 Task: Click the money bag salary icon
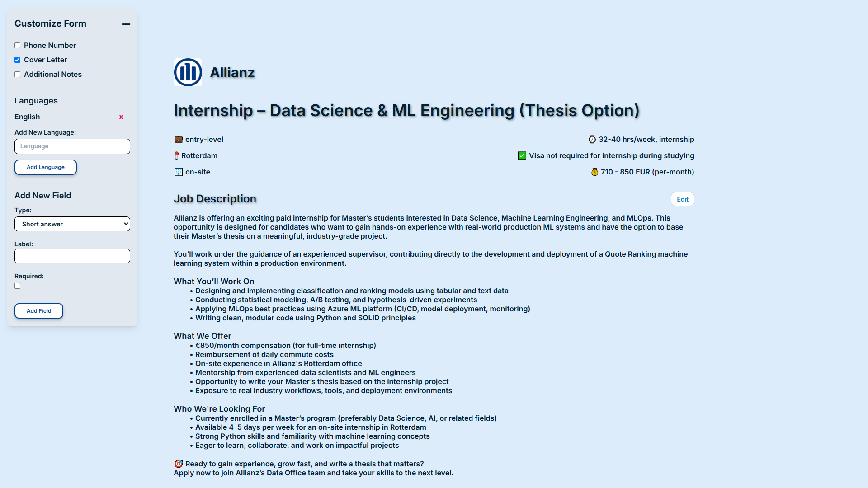[594, 172]
